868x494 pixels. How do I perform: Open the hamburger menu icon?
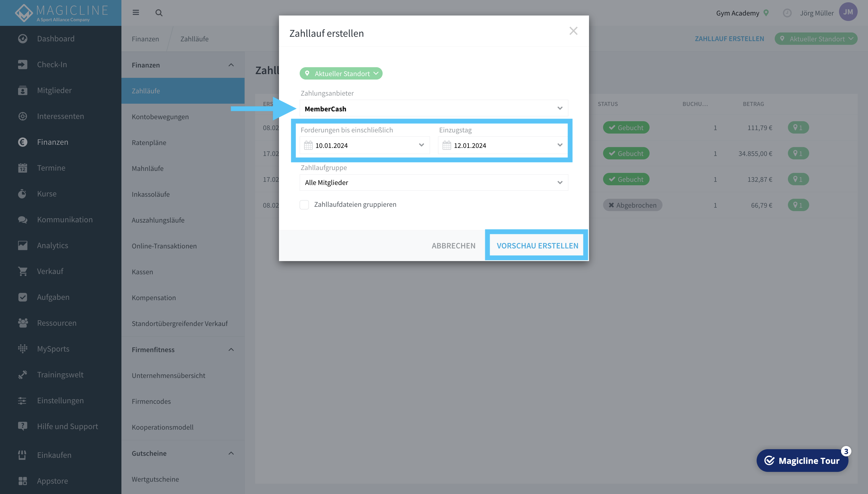[135, 13]
